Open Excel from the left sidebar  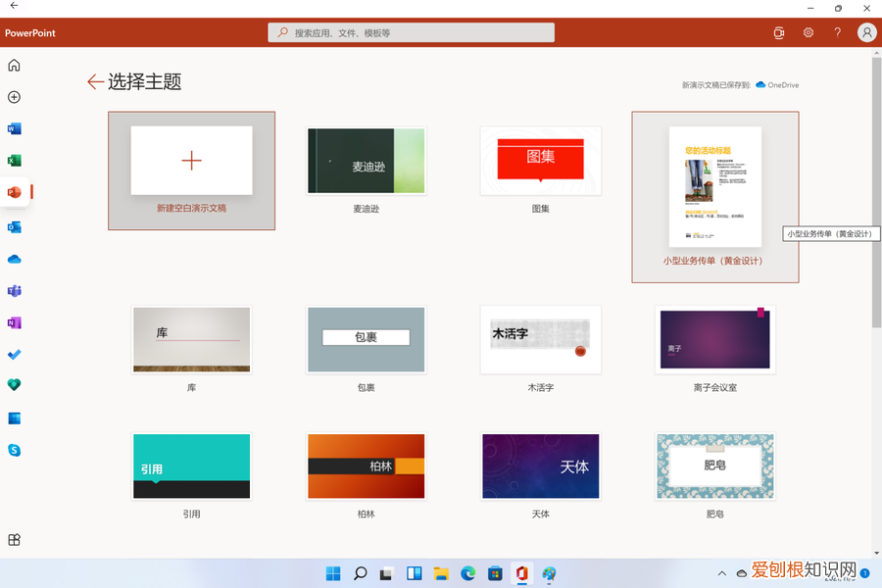14,160
